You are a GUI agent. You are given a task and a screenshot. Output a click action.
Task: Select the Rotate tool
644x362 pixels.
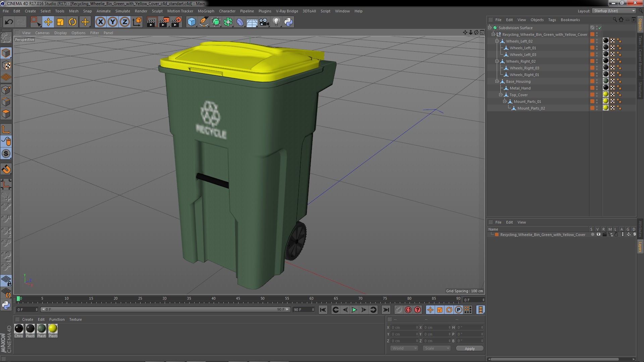72,22
